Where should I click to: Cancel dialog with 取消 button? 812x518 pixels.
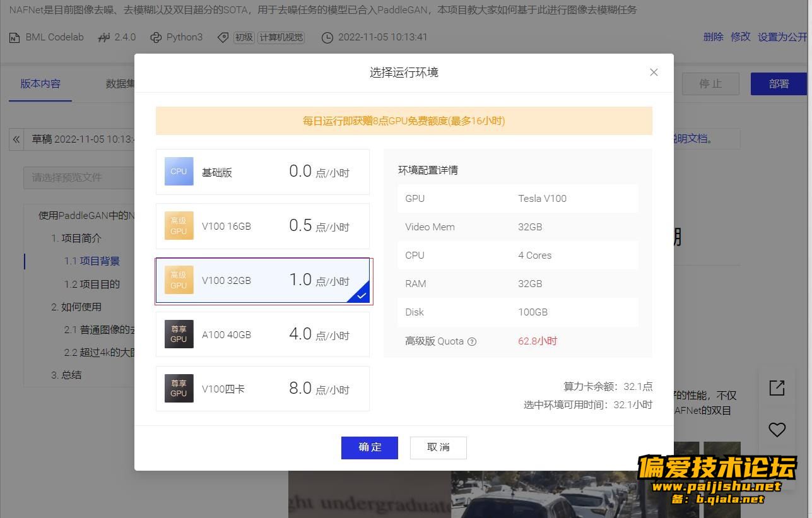[x=438, y=447]
